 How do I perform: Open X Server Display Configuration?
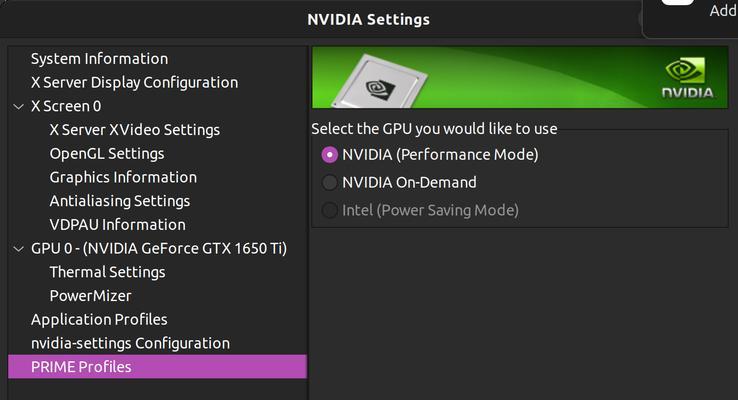click(x=135, y=82)
